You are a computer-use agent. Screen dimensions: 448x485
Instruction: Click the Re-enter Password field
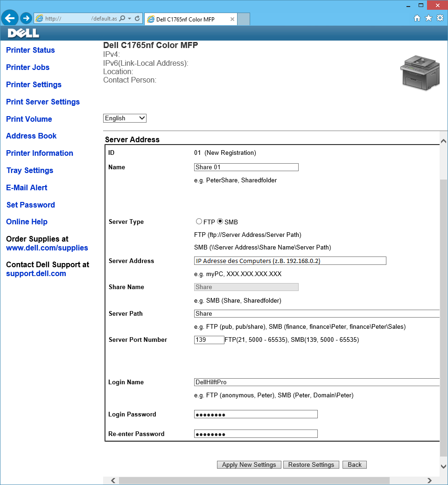tap(256, 434)
